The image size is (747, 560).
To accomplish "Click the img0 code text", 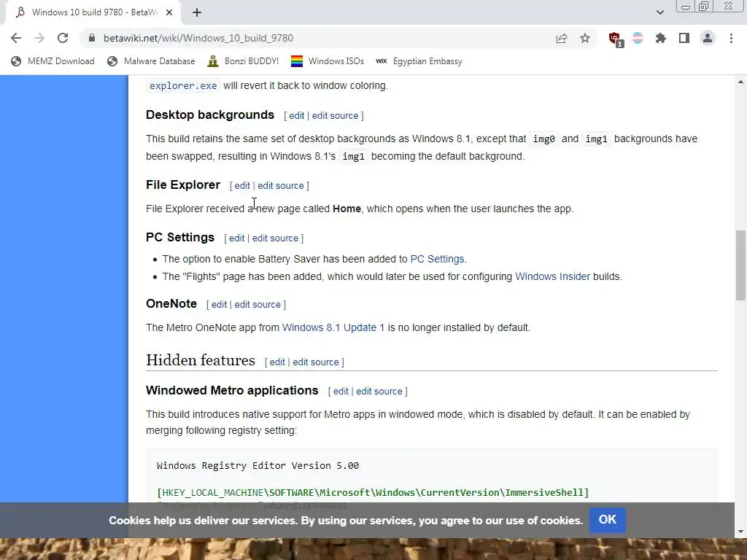I will click(543, 139).
